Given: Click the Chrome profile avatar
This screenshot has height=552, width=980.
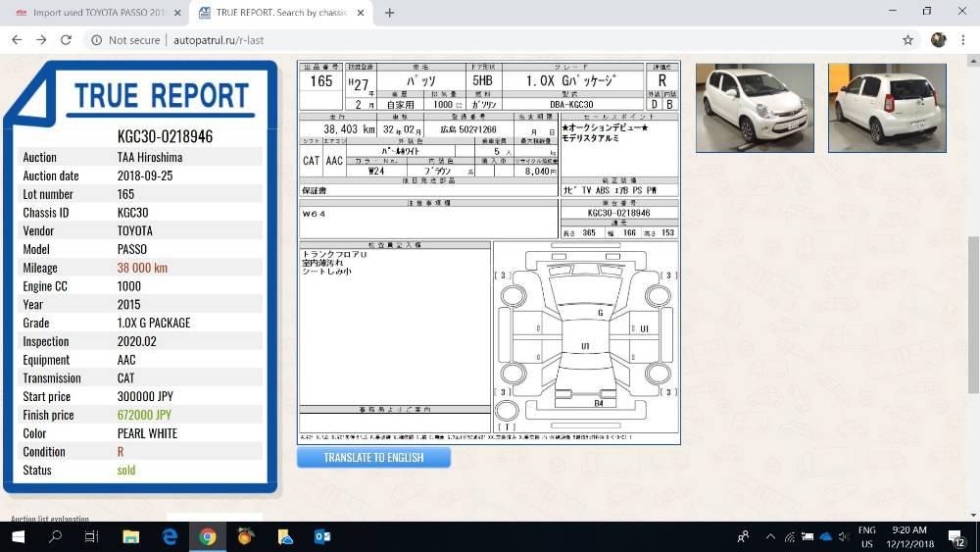Looking at the screenshot, I should pos(938,40).
